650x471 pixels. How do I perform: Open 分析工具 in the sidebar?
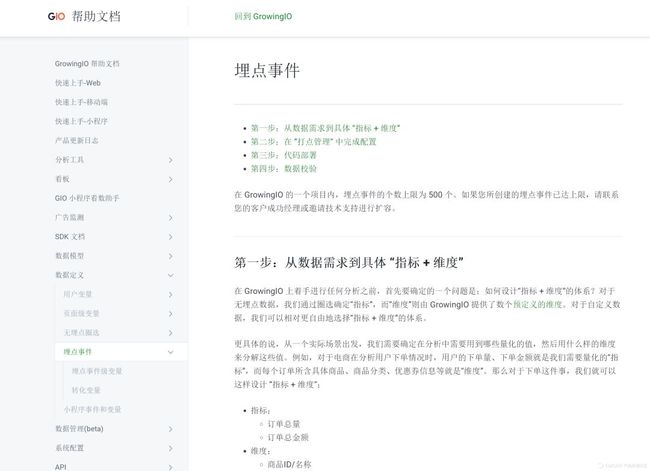click(x=70, y=160)
